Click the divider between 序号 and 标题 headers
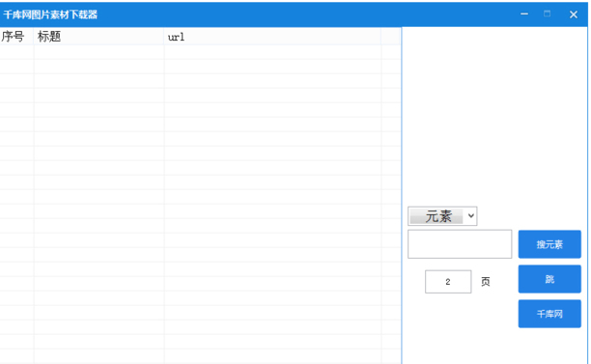Screen dimensions: 591x364 tap(34, 37)
